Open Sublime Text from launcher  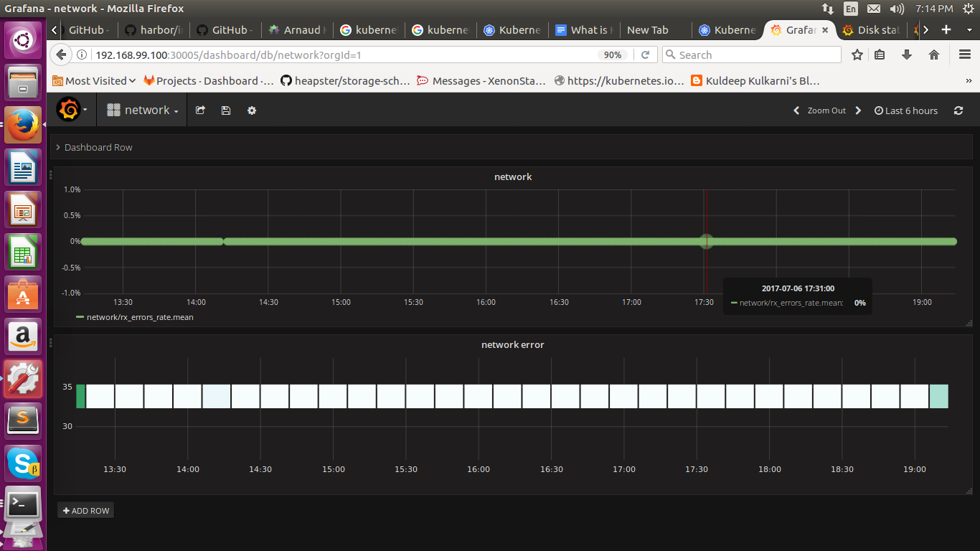[x=24, y=420]
